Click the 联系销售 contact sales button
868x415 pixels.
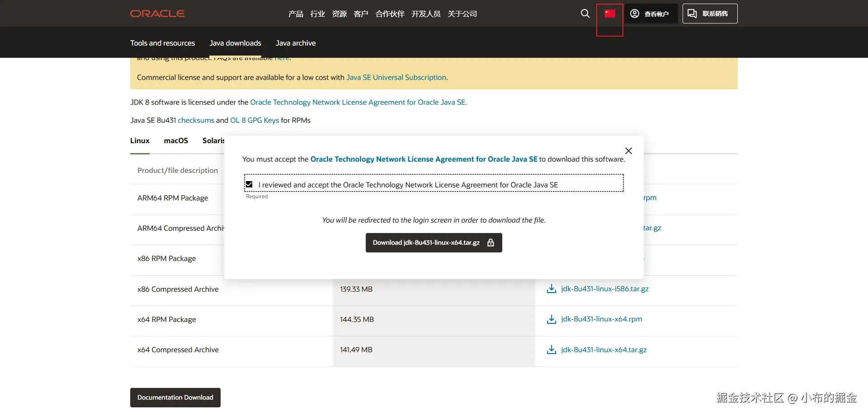710,14
